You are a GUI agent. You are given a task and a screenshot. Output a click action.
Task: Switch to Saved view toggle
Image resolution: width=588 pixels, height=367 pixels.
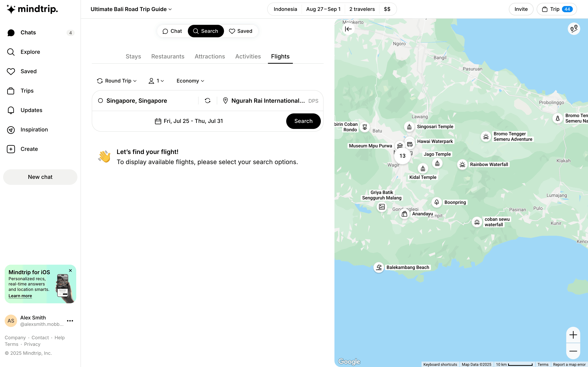(241, 31)
